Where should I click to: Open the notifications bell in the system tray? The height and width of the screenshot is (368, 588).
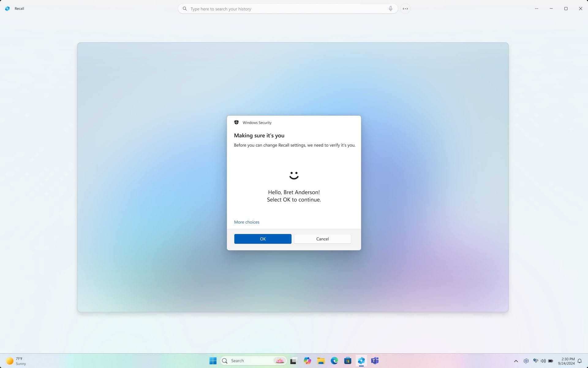(580, 361)
